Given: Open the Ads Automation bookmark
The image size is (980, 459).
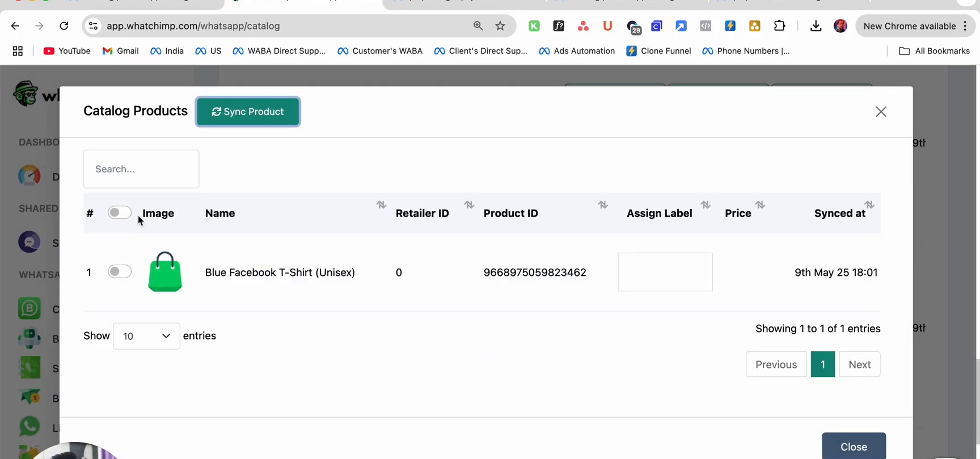Looking at the screenshot, I should [x=577, y=51].
